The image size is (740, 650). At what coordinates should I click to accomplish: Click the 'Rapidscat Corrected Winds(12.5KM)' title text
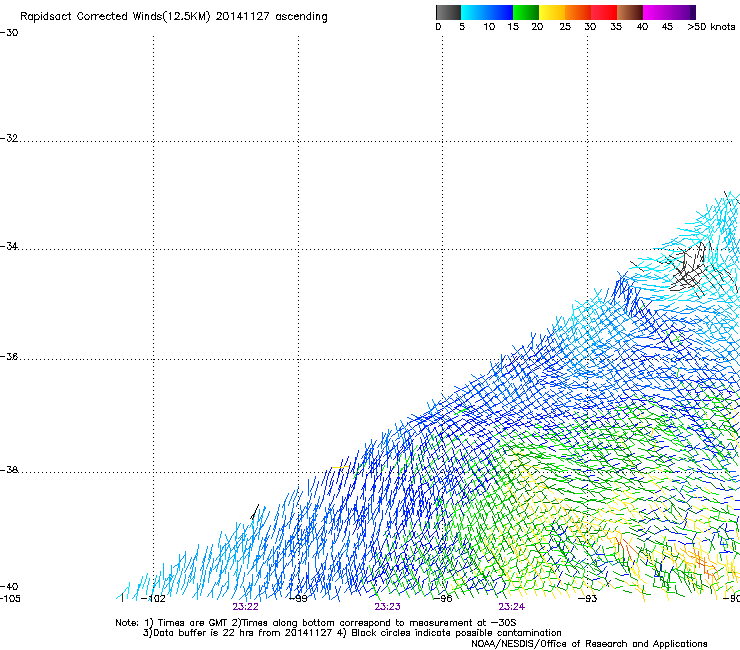[x=115, y=17]
